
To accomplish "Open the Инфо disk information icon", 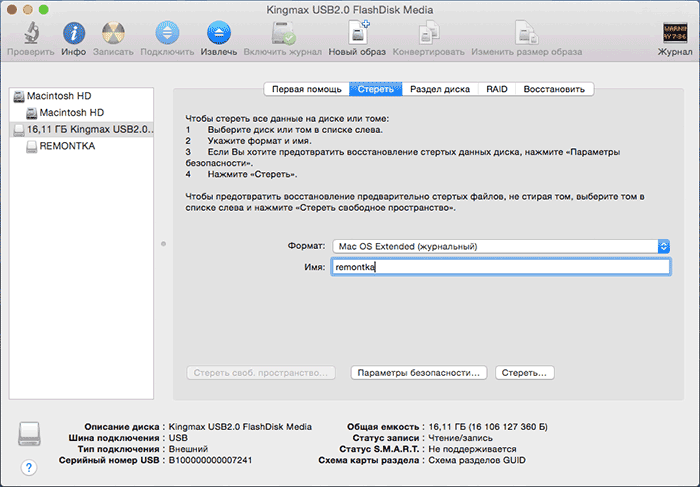I will click(73, 32).
